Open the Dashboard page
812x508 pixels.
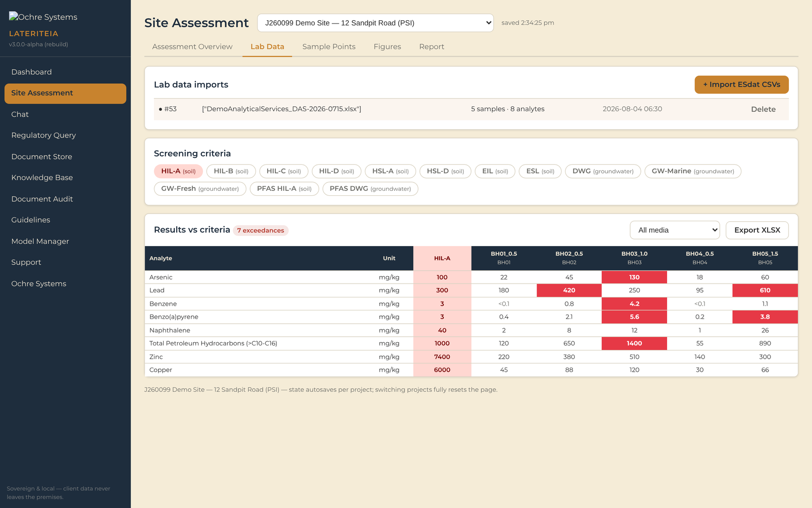(x=65, y=72)
